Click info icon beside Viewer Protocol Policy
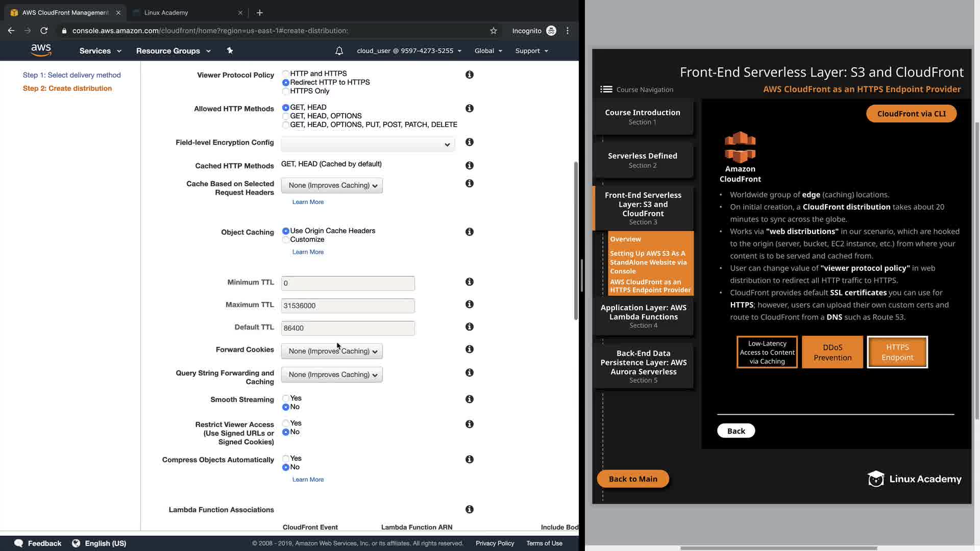 [x=470, y=74]
